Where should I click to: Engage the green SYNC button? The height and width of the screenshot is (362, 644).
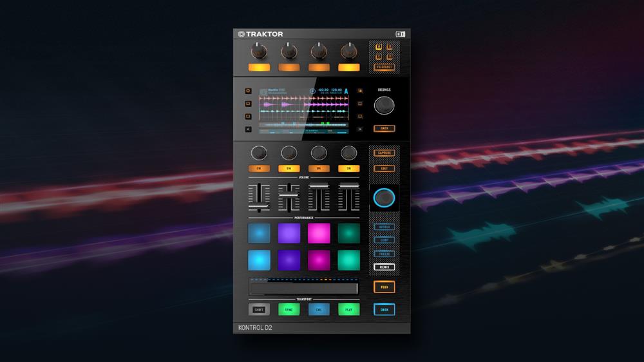pyautogui.click(x=289, y=309)
